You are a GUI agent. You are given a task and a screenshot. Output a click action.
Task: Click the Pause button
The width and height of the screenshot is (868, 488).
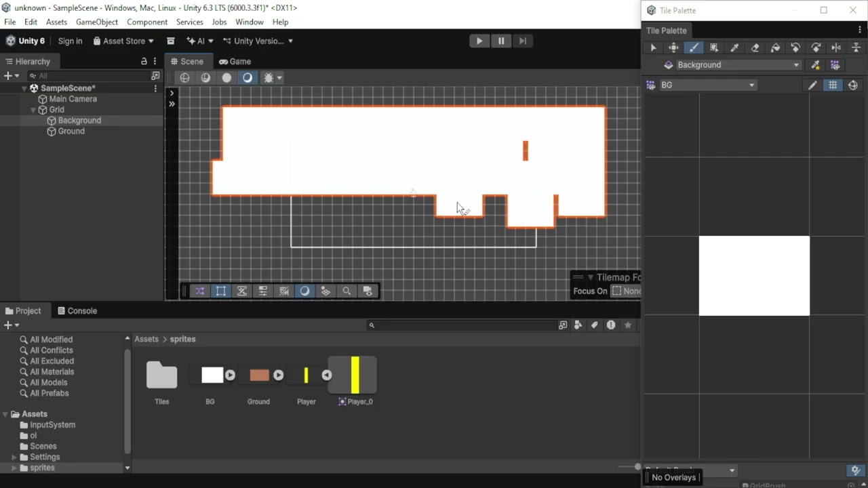coord(501,41)
